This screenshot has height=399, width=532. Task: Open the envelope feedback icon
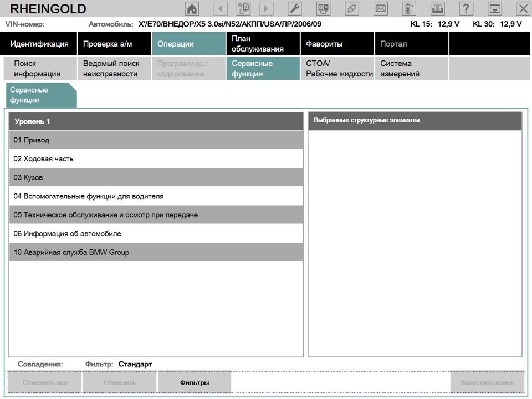click(x=380, y=8)
